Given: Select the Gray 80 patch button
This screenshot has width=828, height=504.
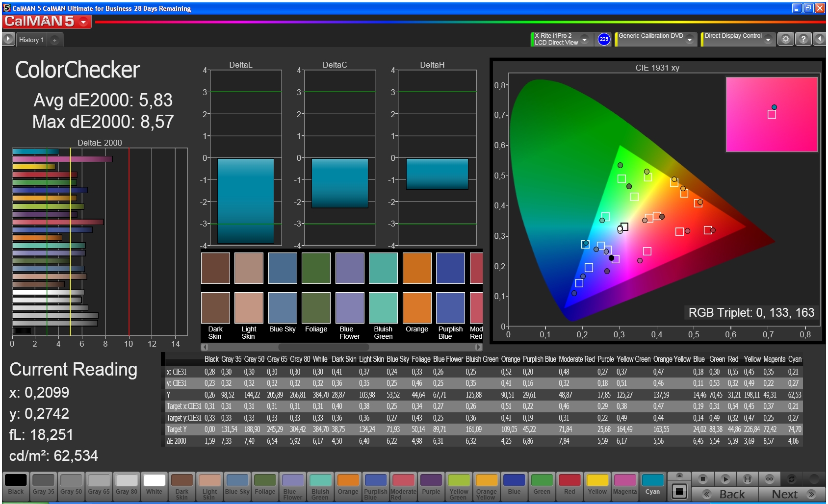Looking at the screenshot, I should (x=127, y=486).
